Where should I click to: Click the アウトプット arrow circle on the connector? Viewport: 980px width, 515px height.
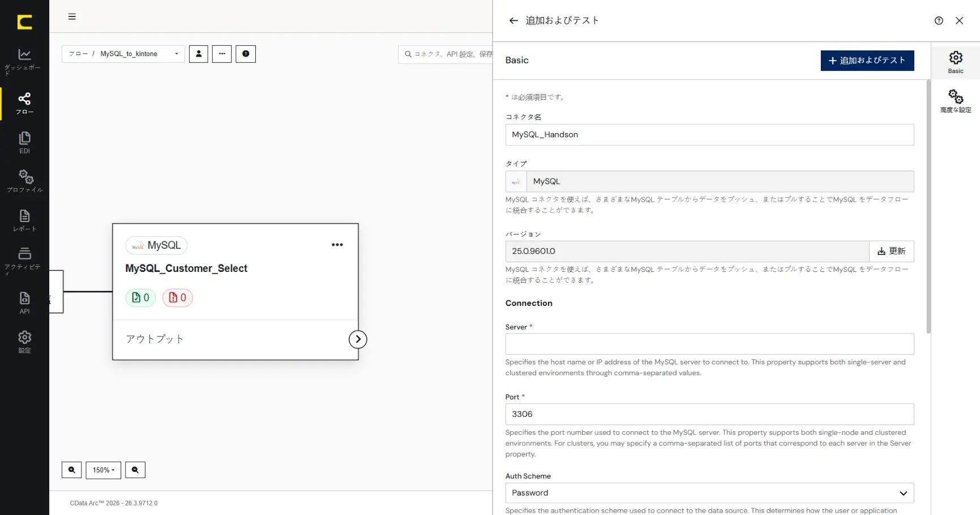click(358, 339)
